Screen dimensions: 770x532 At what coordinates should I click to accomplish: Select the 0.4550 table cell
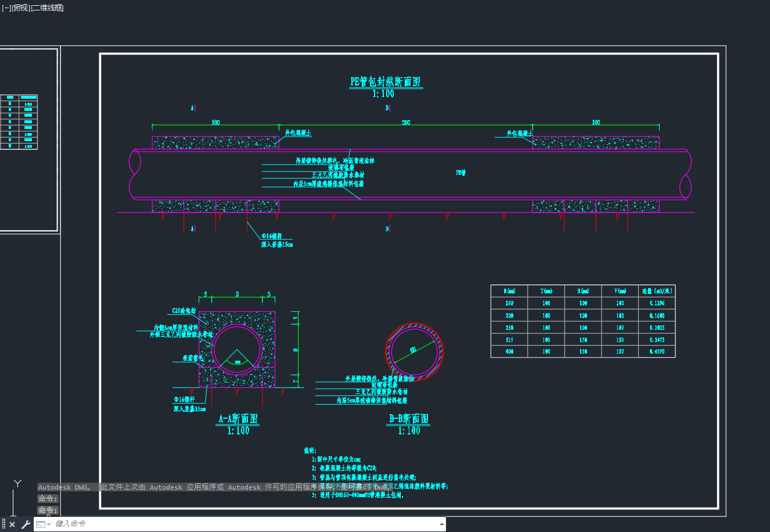tap(657, 351)
